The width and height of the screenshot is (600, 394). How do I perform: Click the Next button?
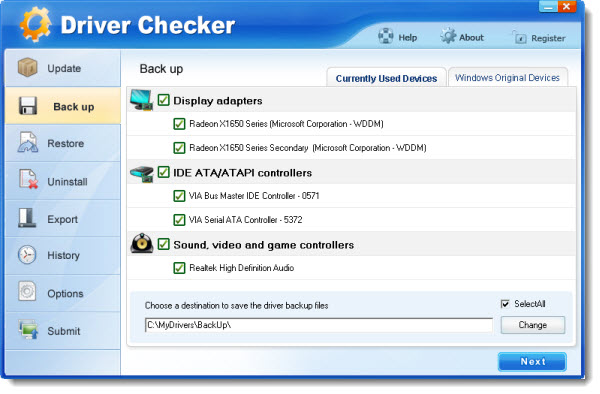click(532, 361)
